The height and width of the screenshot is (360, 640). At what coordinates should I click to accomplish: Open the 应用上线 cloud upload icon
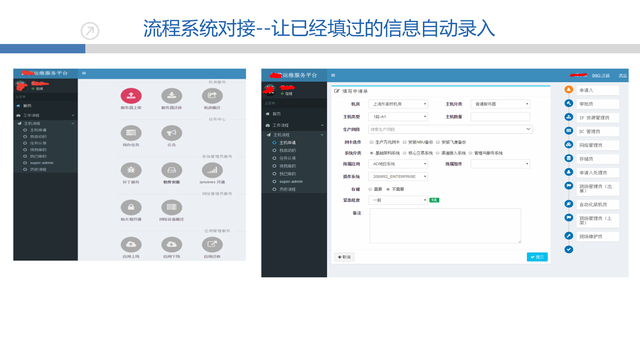(131, 244)
